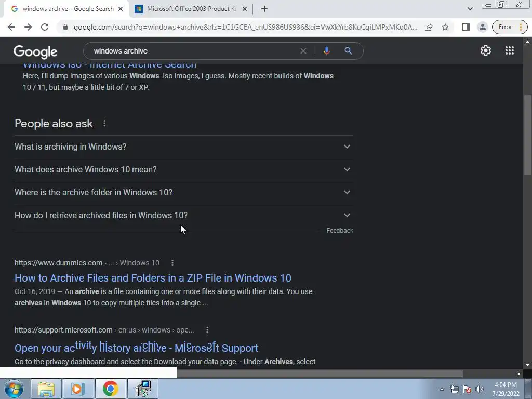Start voice search with the microphone icon

tap(326, 51)
